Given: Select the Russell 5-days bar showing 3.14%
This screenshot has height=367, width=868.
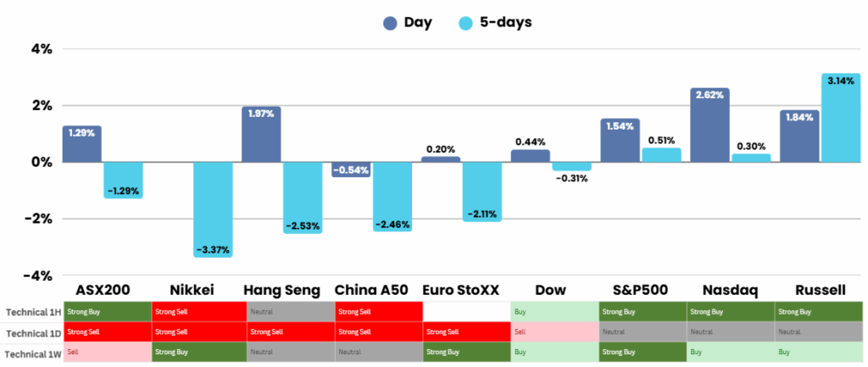Looking at the screenshot, I should 840,117.
